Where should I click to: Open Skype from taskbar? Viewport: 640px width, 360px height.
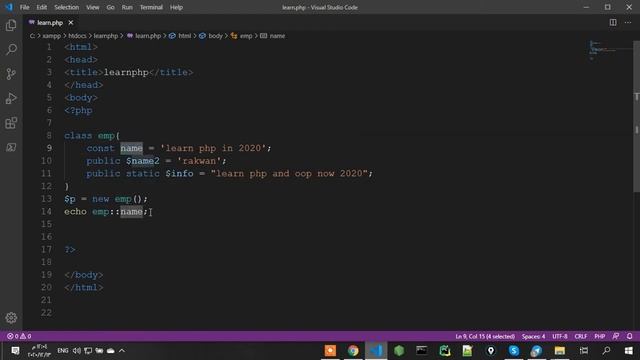tap(513, 351)
